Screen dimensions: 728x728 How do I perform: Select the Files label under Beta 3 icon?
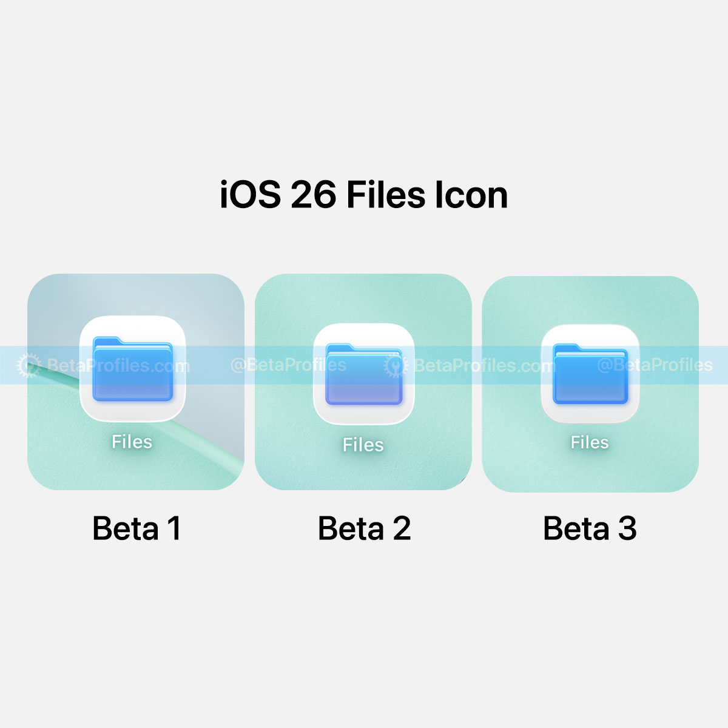pos(589,442)
